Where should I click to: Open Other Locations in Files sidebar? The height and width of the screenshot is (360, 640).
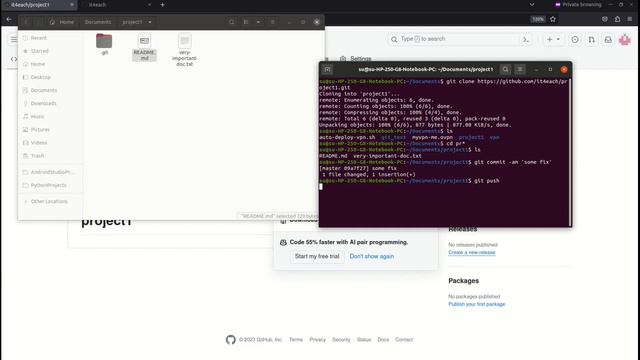pos(50,201)
